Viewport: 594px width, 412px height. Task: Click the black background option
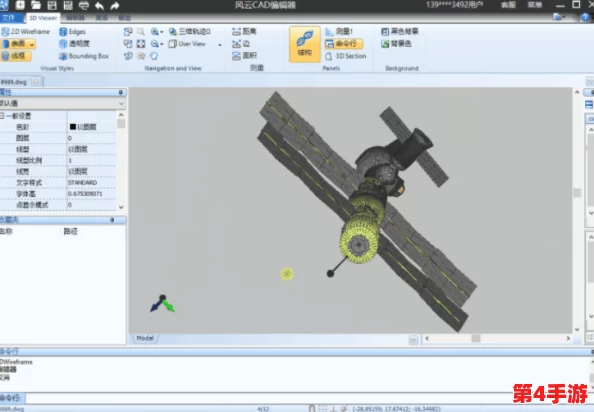(400, 31)
